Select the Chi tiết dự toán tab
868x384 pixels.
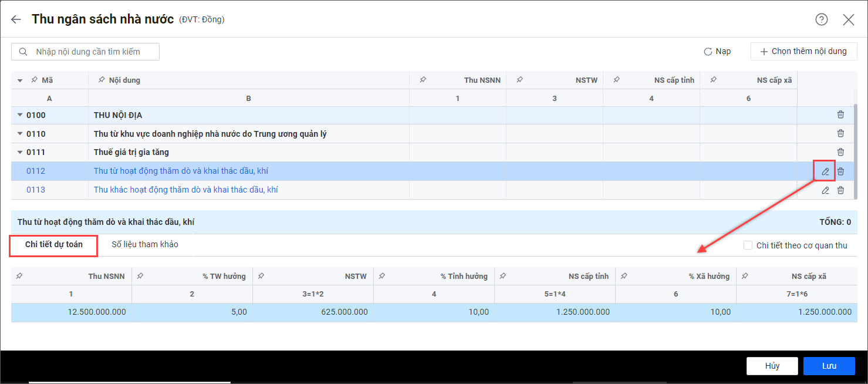[54, 245]
